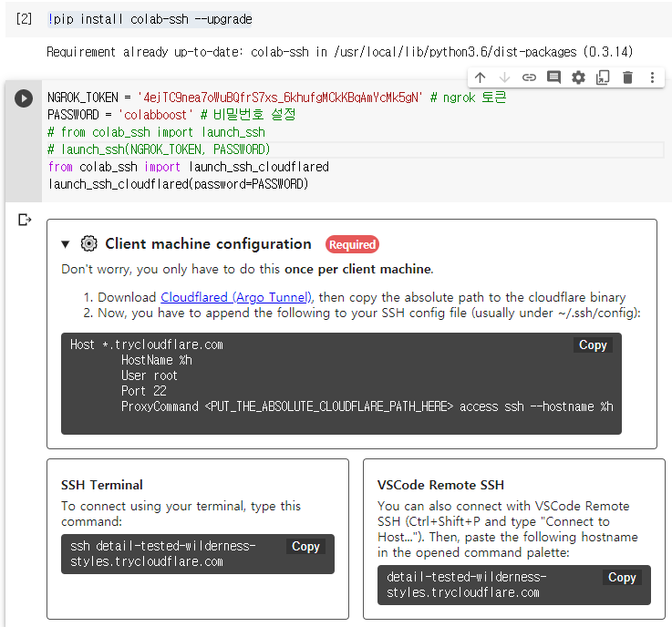672x627 pixels.
Task: Click the ssh command text in SSH Terminal box
Action: [164, 554]
